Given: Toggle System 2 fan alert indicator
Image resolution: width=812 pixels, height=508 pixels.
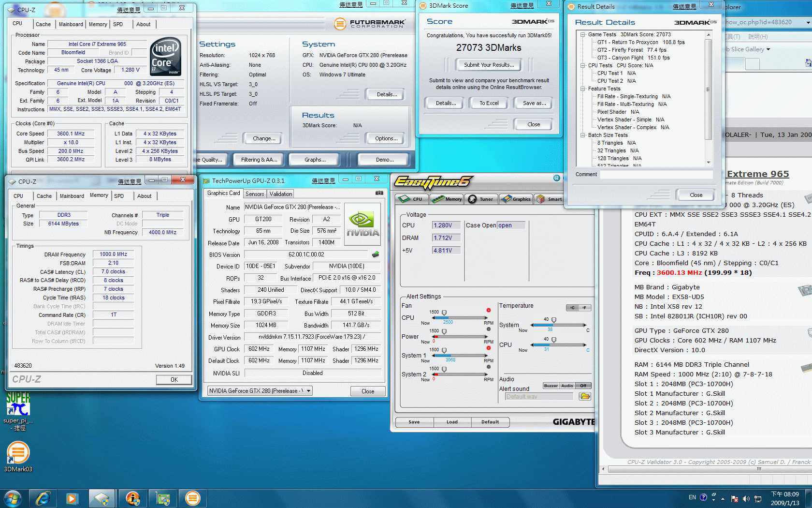Looking at the screenshot, I should 489,367.
